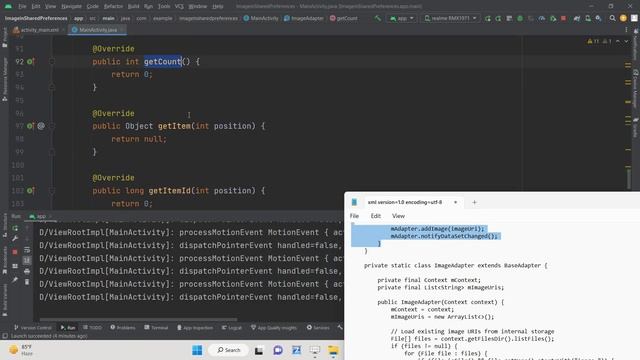This screenshot has height=360, width=640.
Task: Open the Resource Manager side panel
Action: pyautogui.click(x=4, y=79)
